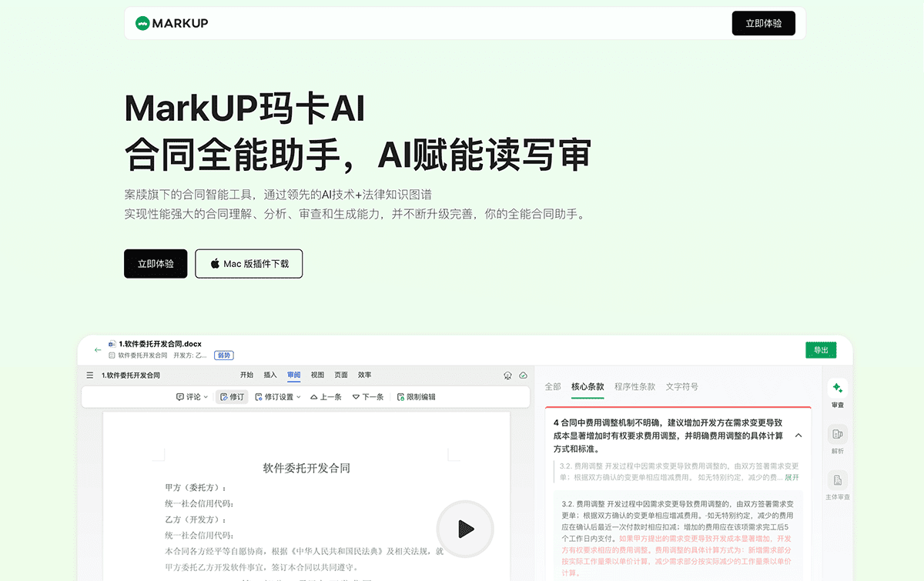Open the 评论 comments dropdown
This screenshot has width=924, height=581.
(x=192, y=396)
